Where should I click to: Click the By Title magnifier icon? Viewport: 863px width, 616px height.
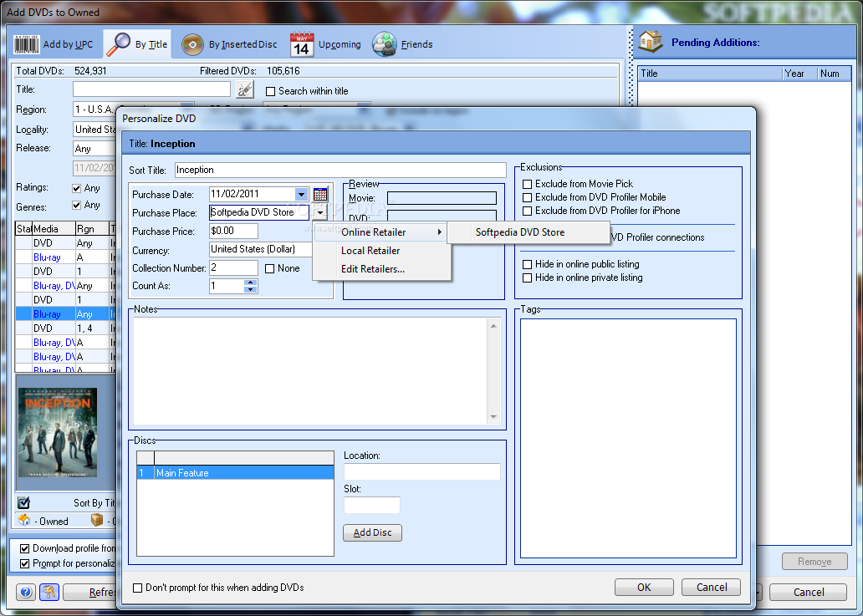pos(118,44)
